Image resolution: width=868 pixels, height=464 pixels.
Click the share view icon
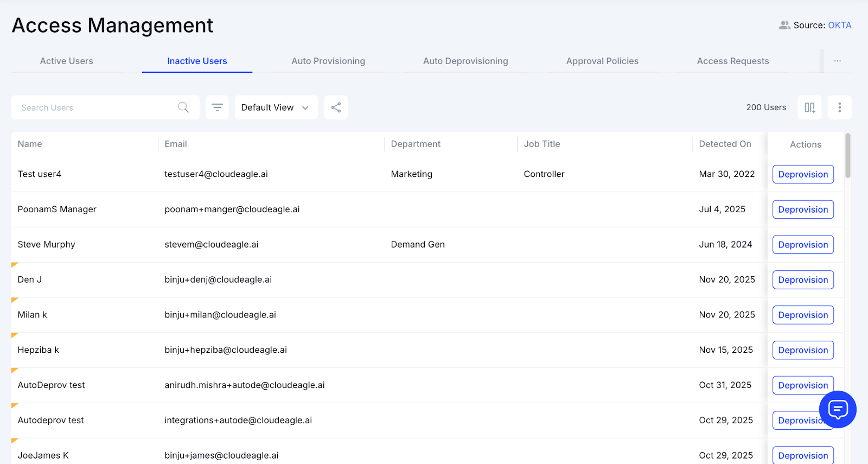pyautogui.click(x=336, y=107)
